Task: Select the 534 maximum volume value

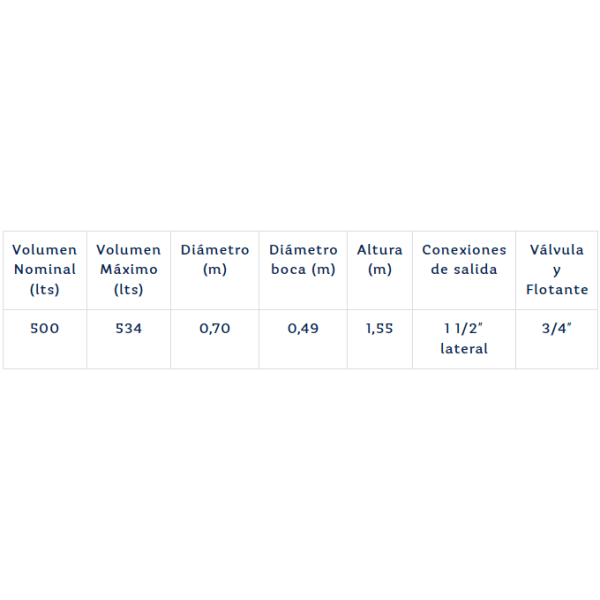Action: click(128, 328)
